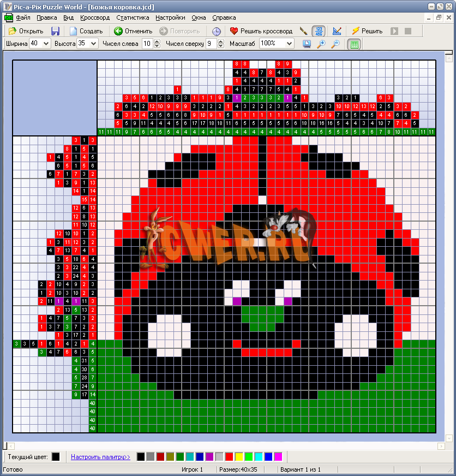
Task: Pick the magenta palette swatch
Action: click(x=278, y=457)
